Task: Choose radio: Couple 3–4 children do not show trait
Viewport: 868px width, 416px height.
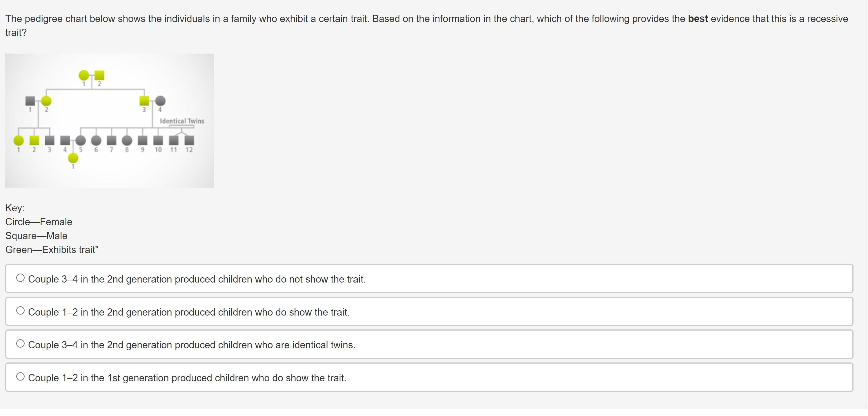Action: click(21, 278)
